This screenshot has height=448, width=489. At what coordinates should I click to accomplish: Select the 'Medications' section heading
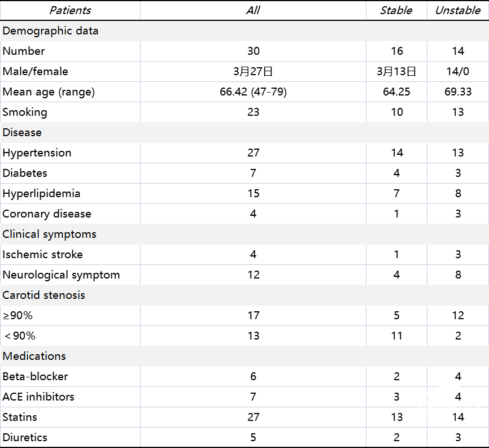pos(34,356)
